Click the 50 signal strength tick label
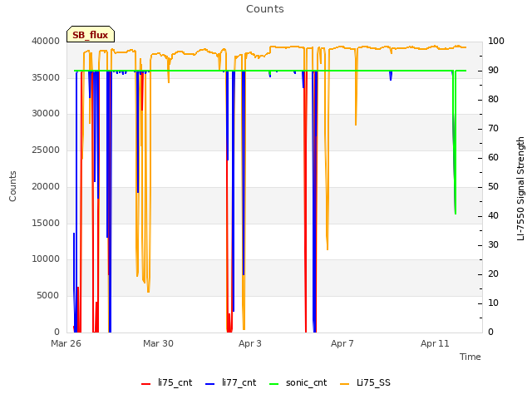The width and height of the screenshot is (532, 399). pos(493,186)
